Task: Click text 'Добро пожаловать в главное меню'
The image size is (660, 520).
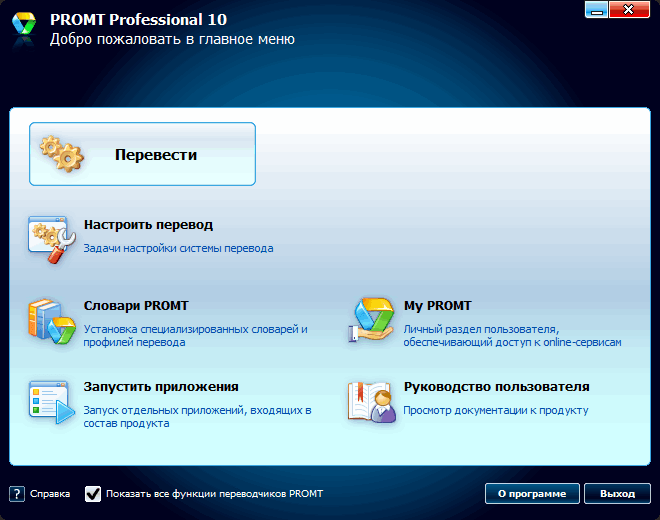Action: (172, 39)
